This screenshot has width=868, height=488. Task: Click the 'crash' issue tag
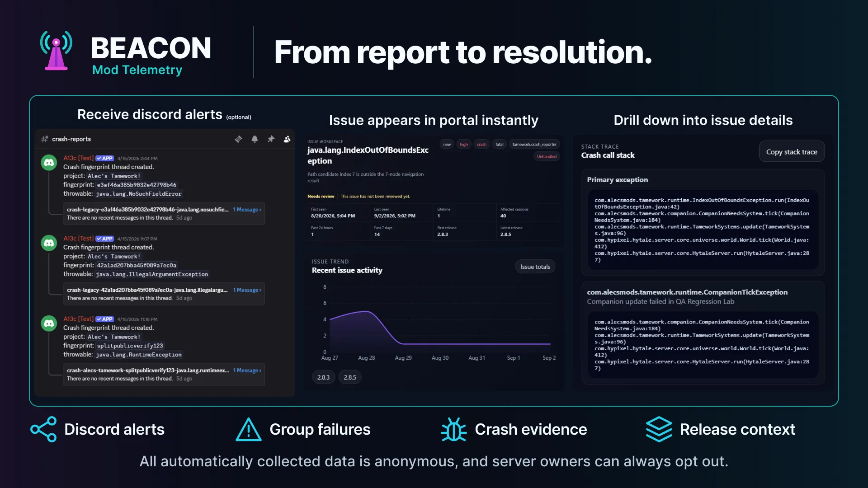pos(482,145)
